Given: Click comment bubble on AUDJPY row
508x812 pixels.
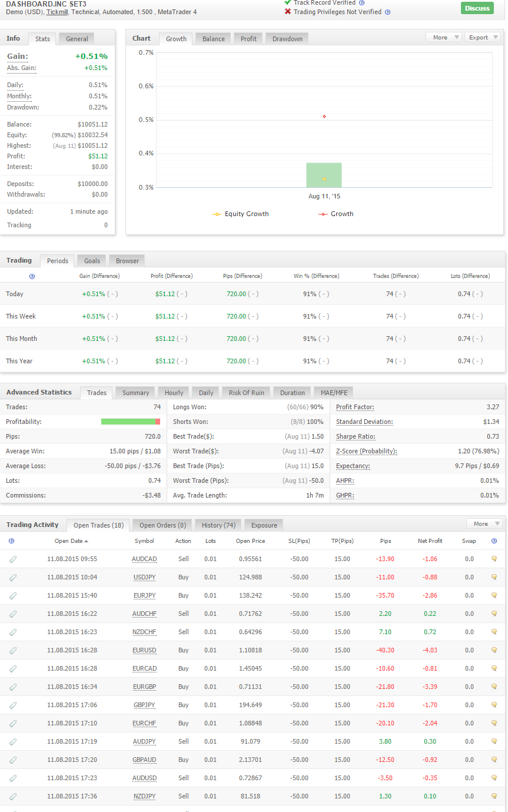Looking at the screenshot, I should click(494, 741).
